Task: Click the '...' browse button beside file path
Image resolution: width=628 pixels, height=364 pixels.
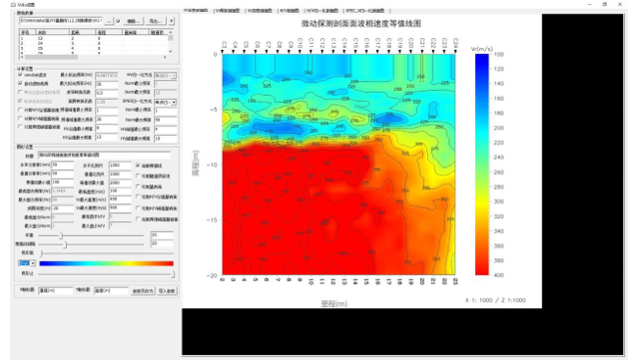Action: click(109, 21)
